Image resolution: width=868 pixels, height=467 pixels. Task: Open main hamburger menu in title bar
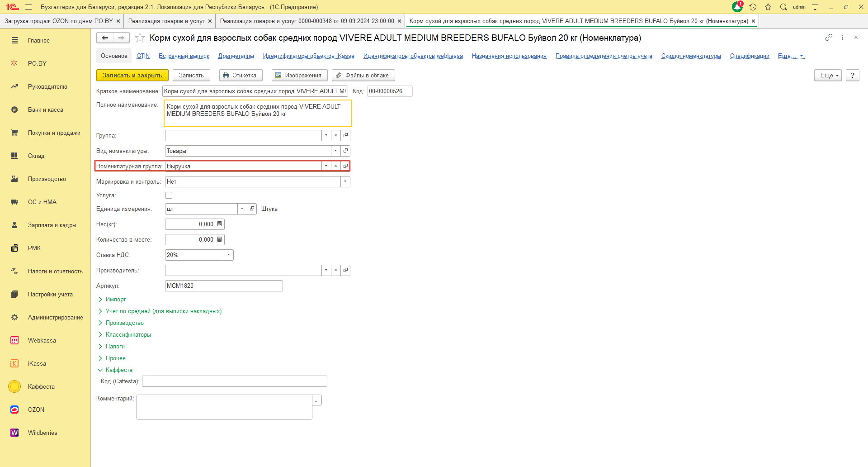28,7
